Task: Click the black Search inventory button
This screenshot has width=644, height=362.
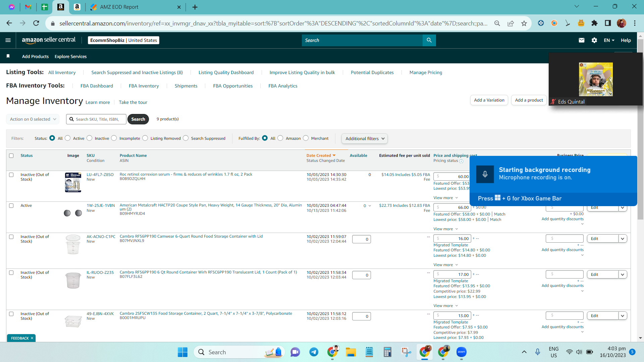Action: [x=138, y=119]
